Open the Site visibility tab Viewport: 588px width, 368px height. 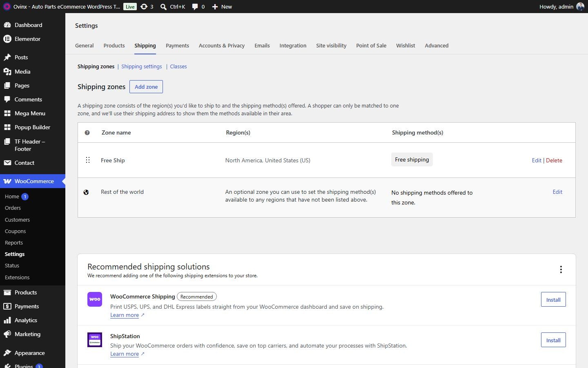point(331,45)
